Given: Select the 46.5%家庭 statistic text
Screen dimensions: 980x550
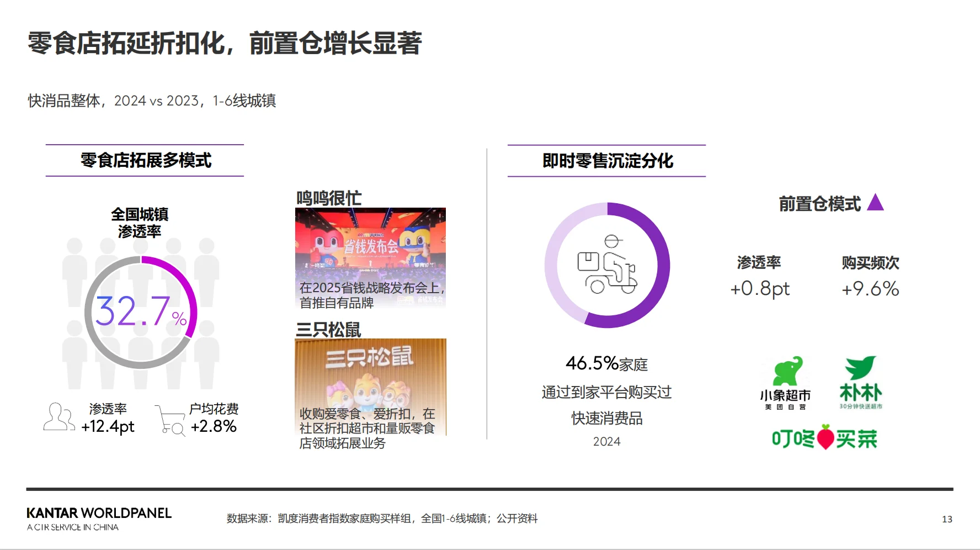Looking at the screenshot, I should (607, 363).
